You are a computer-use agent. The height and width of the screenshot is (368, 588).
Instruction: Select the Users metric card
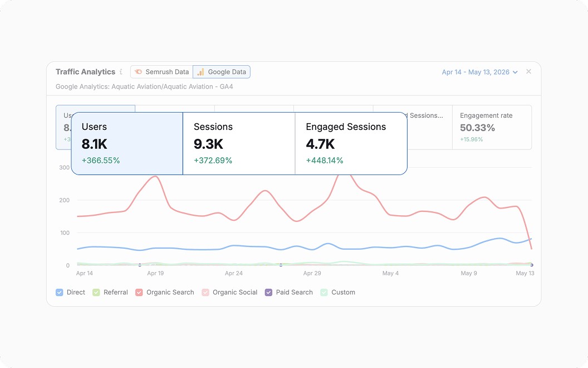(127, 143)
